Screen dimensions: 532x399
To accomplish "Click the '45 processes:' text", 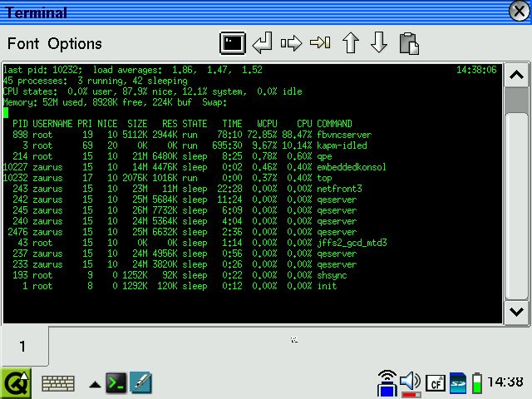I will pyautogui.click(x=35, y=81).
